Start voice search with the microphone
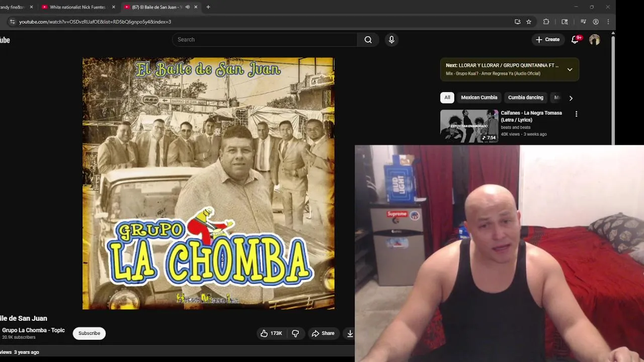The height and width of the screenshot is (362, 644). pyautogui.click(x=391, y=40)
